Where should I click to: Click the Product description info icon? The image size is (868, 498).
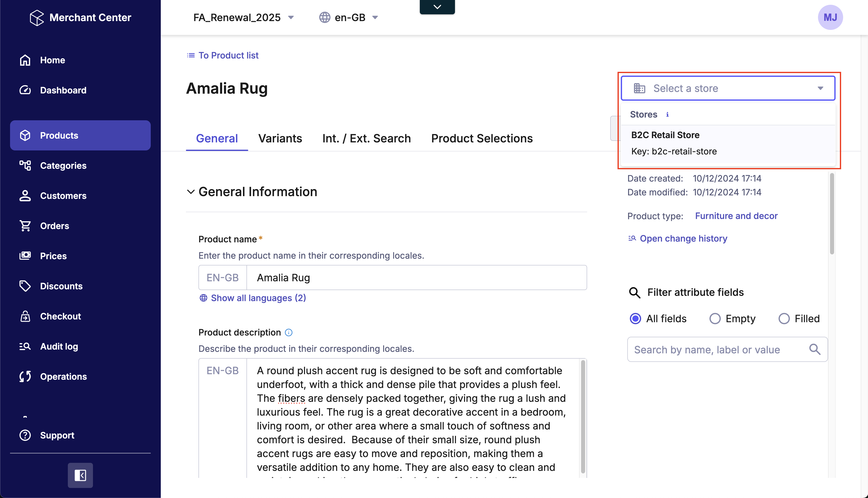coord(289,333)
